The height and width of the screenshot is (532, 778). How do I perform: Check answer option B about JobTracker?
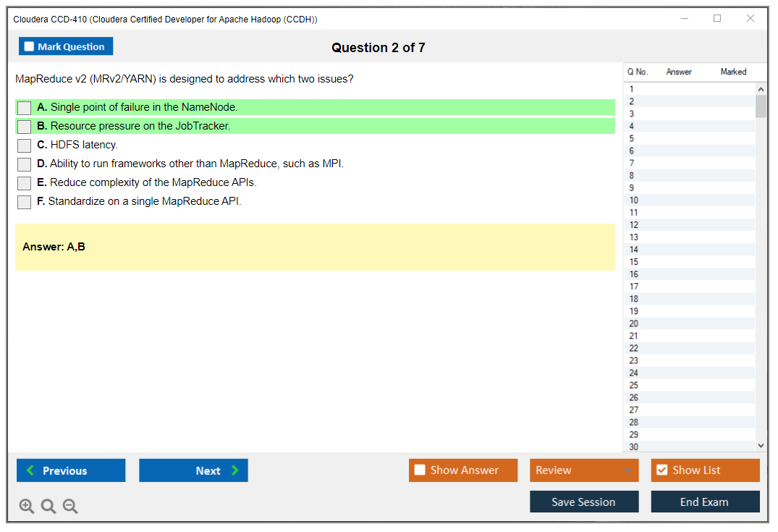click(x=25, y=127)
